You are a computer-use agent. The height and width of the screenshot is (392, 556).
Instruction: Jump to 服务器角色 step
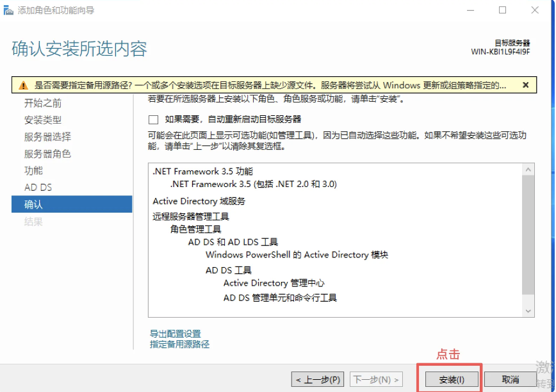47,154
